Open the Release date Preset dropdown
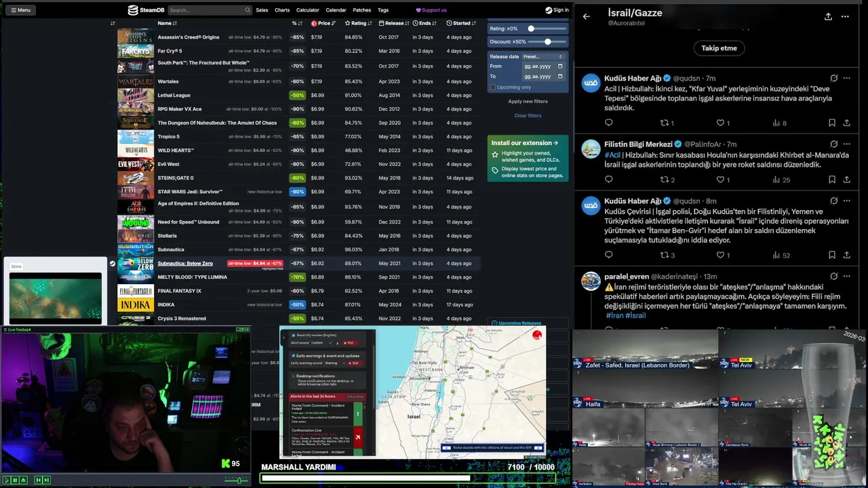 coord(543,56)
